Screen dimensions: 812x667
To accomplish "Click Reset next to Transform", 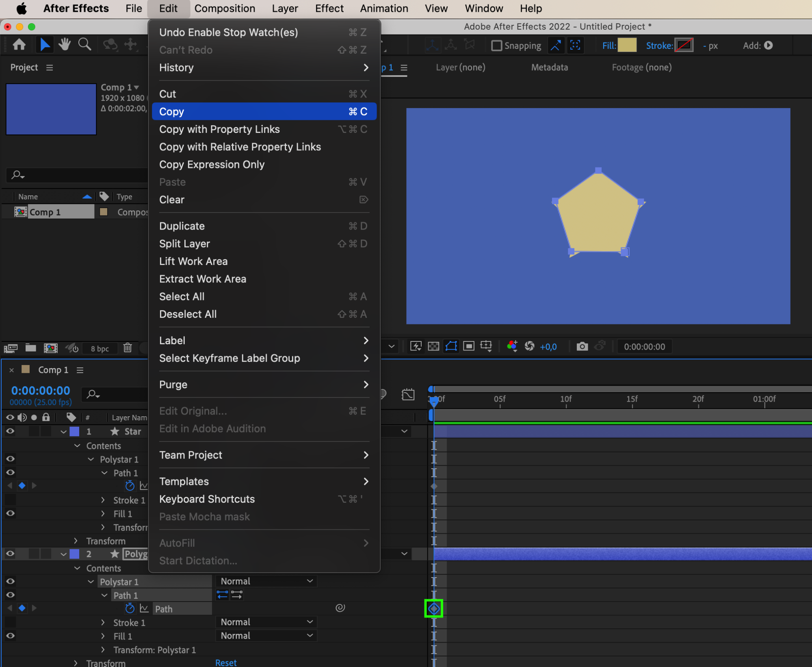I will pyautogui.click(x=226, y=663).
